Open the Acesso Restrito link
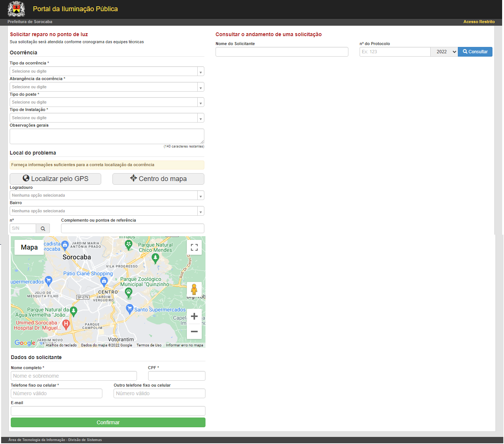The height and width of the screenshot is (444, 504). [x=479, y=22]
